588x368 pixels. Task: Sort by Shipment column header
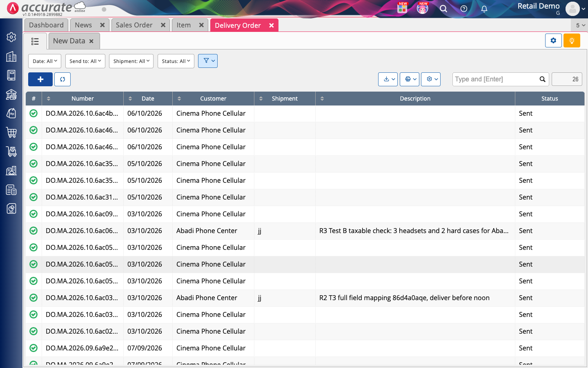[285, 99]
